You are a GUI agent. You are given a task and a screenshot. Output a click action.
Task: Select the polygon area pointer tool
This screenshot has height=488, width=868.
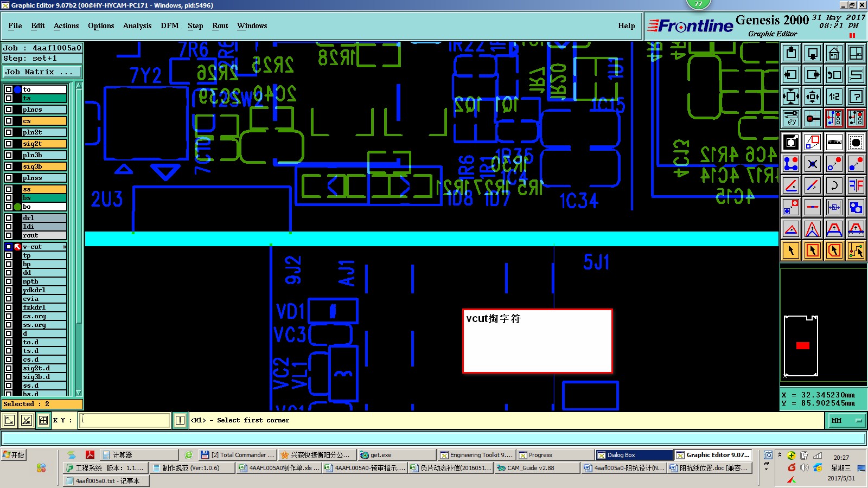(x=834, y=251)
